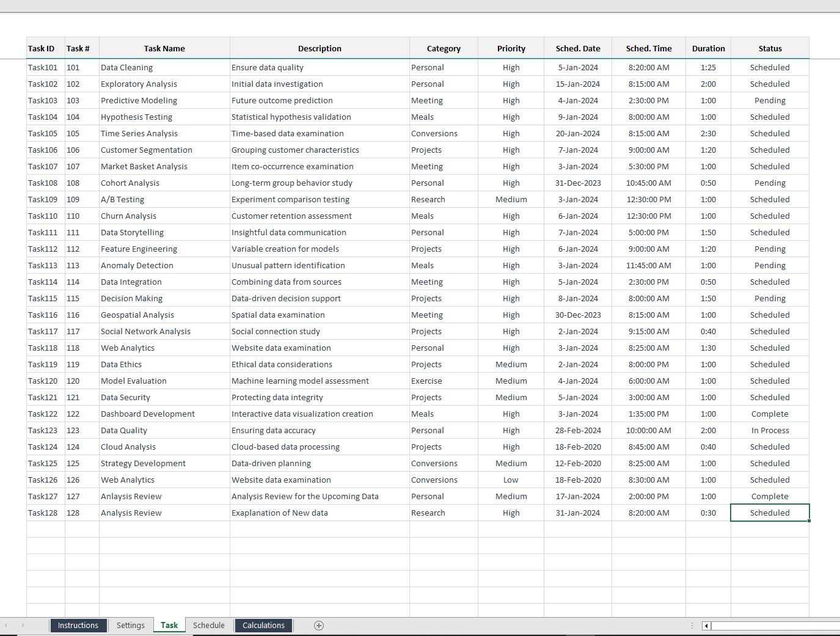The height and width of the screenshot is (636, 840).
Task: Open the Instructions sheet tab
Action: 78,625
